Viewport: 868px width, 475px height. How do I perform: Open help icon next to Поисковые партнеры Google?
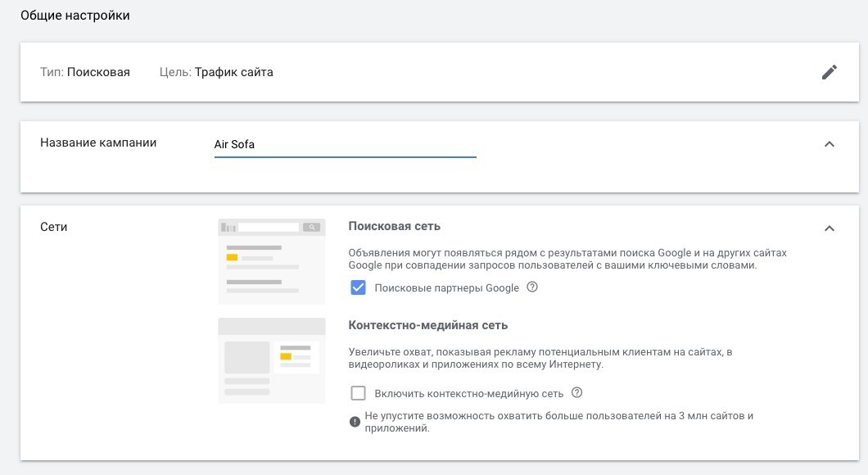pyautogui.click(x=532, y=287)
